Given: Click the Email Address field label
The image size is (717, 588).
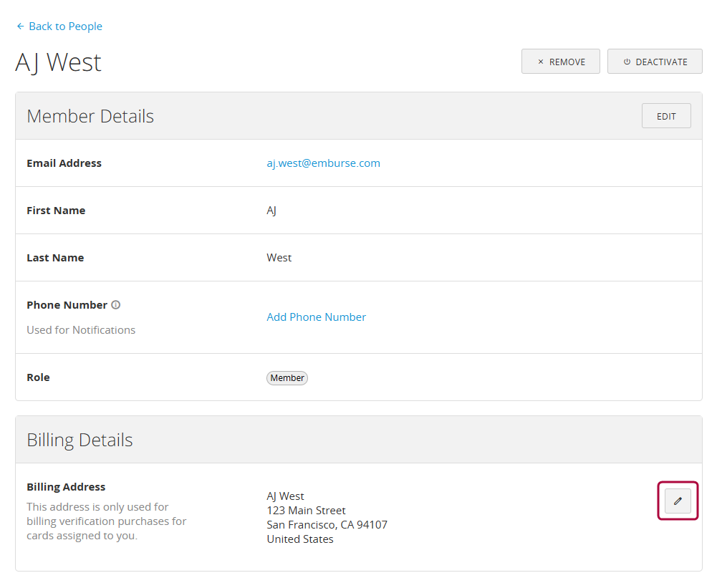Looking at the screenshot, I should click(x=64, y=163).
